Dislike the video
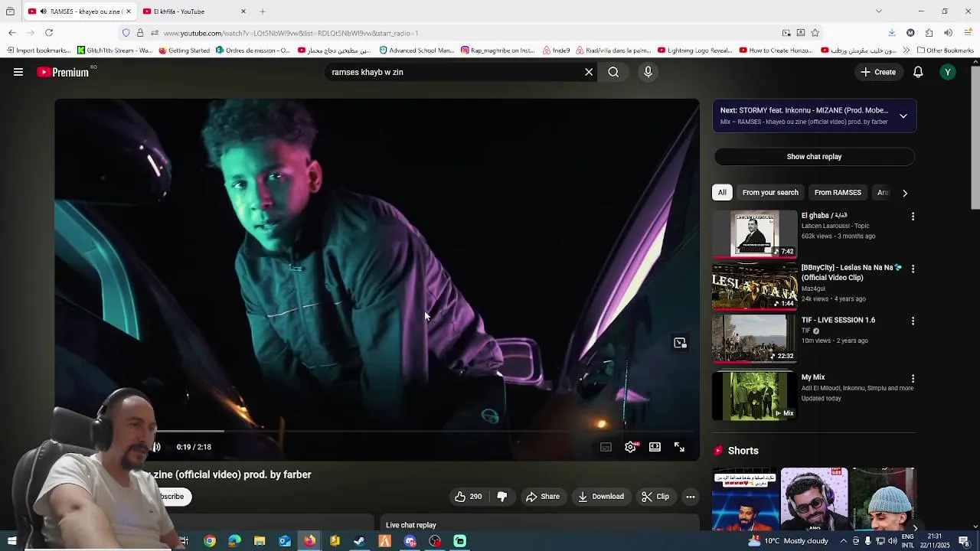 click(502, 497)
